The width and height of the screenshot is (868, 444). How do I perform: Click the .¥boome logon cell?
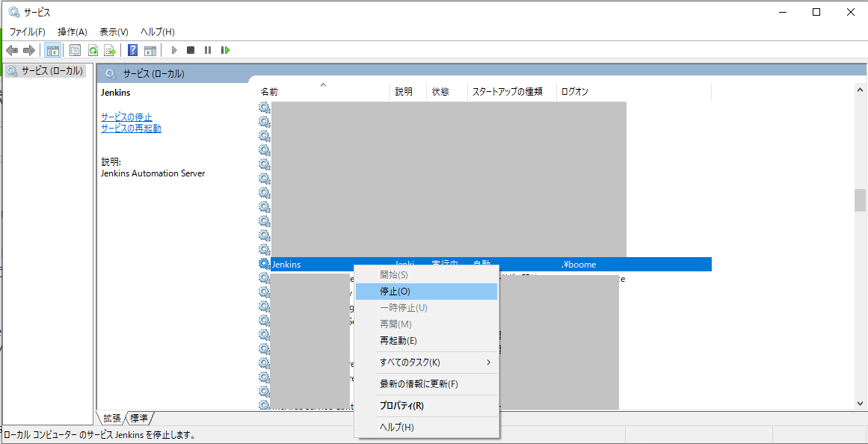coord(579,265)
